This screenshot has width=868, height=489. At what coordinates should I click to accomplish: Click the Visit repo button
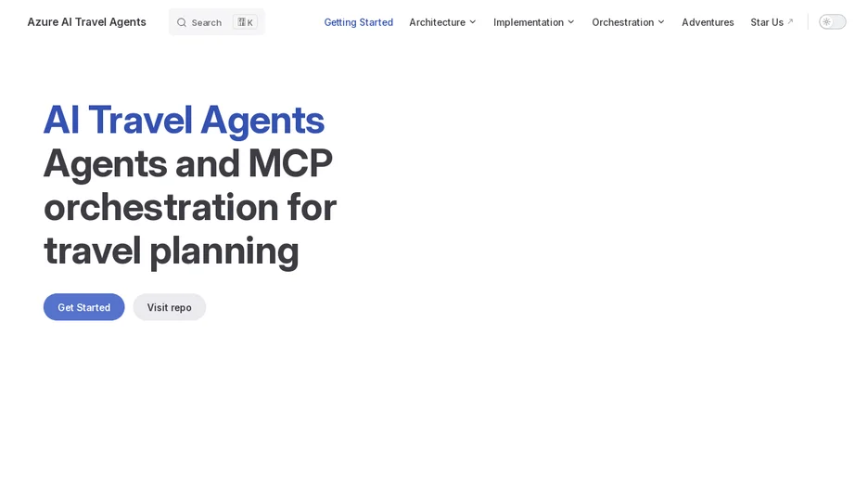point(170,307)
